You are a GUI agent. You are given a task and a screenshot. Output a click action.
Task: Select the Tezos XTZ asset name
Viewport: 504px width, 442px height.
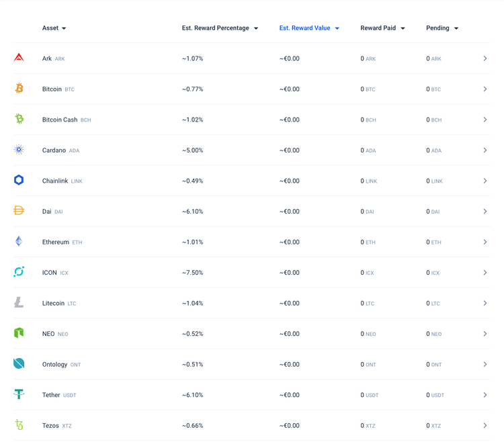[57, 426]
